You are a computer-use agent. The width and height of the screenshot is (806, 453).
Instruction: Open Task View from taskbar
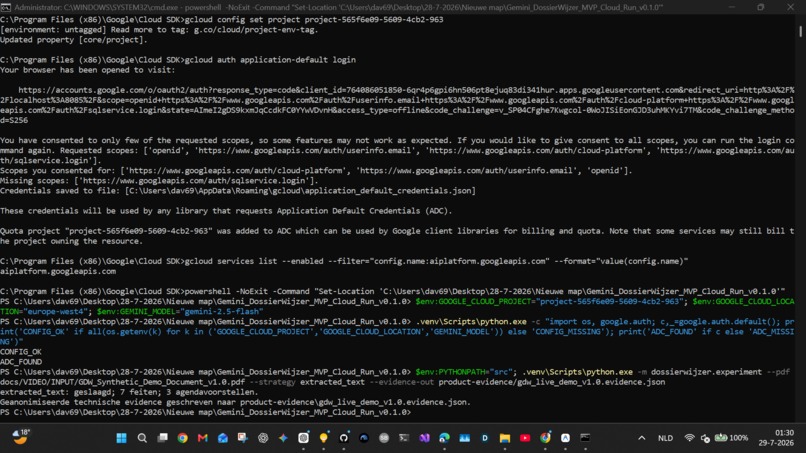pos(162,438)
